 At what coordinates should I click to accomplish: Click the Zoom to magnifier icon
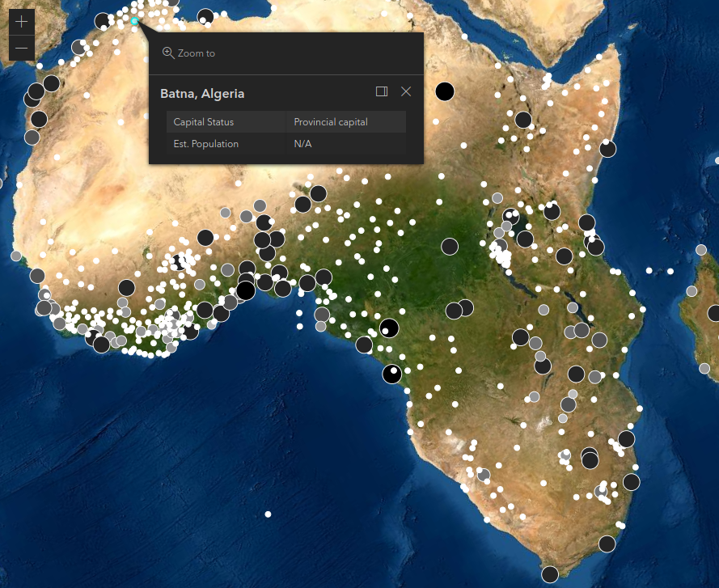tap(168, 53)
